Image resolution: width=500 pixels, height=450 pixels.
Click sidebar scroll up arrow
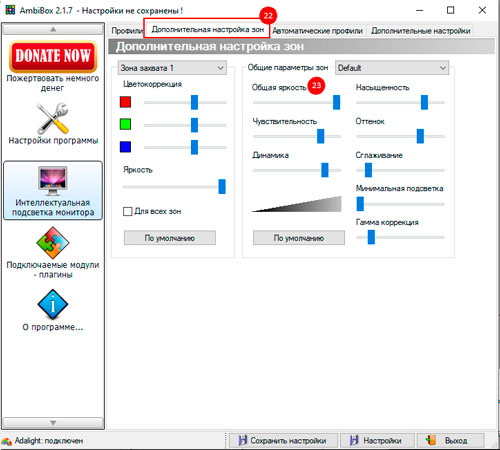pyautogui.click(x=53, y=29)
